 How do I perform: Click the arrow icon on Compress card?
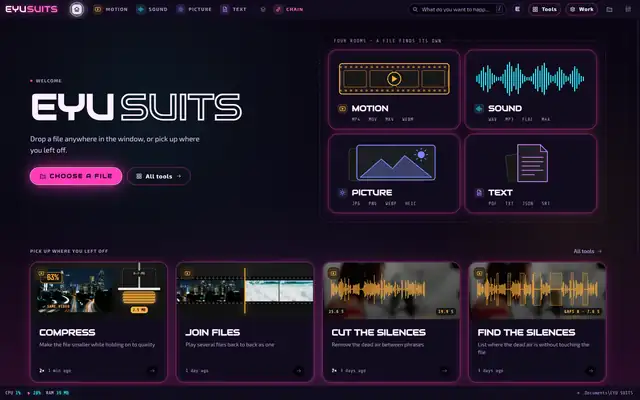(x=153, y=371)
